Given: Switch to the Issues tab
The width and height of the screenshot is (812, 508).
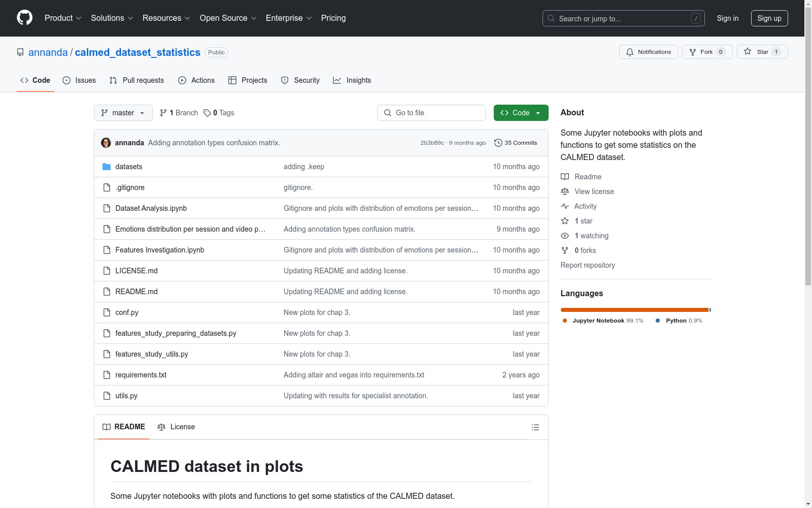Looking at the screenshot, I should pos(79,80).
